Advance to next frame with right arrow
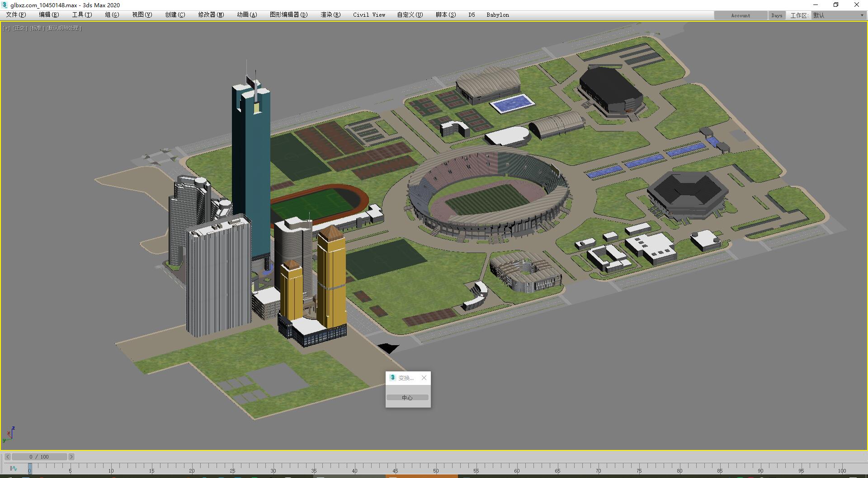This screenshot has width=868, height=478. 71,457
